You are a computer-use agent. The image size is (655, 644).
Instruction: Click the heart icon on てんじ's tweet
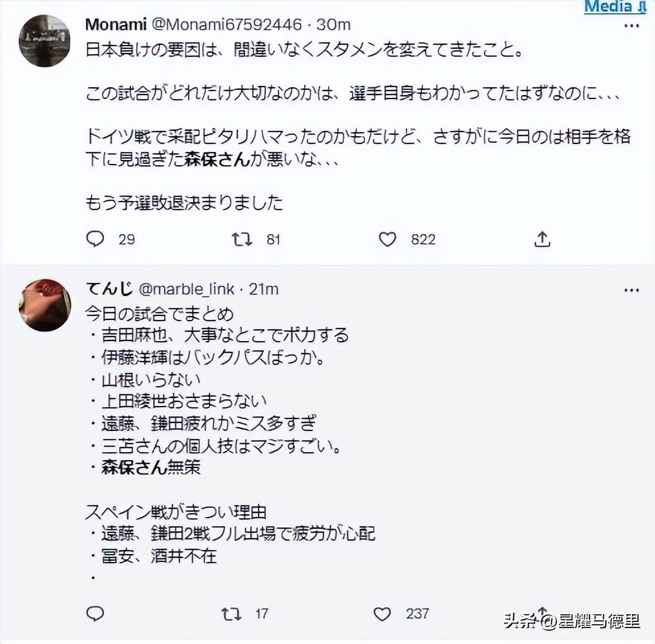tap(382, 614)
